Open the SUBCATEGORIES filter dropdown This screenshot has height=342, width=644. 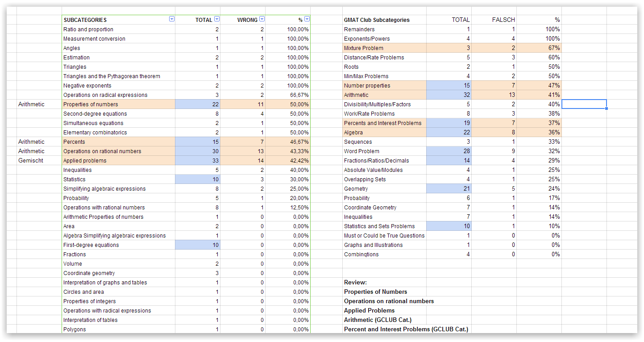[171, 19]
